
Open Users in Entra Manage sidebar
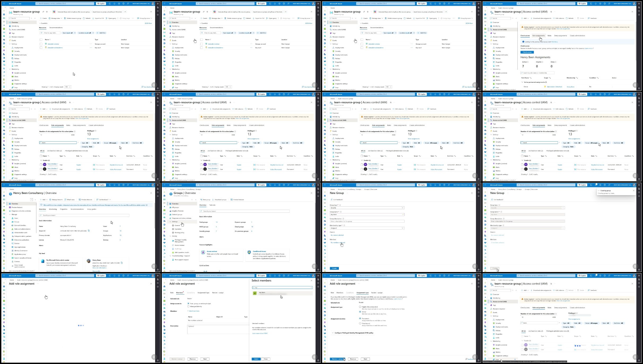pos(16,218)
